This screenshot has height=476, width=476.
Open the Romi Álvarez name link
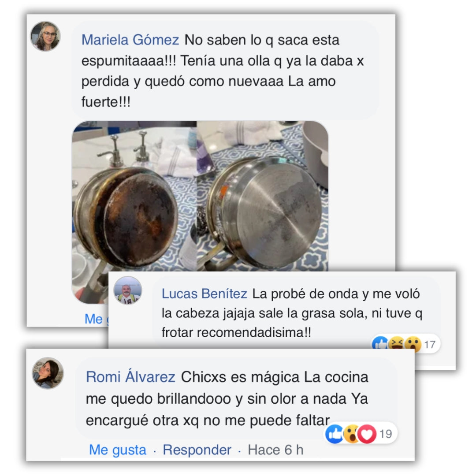pyautogui.click(x=130, y=377)
